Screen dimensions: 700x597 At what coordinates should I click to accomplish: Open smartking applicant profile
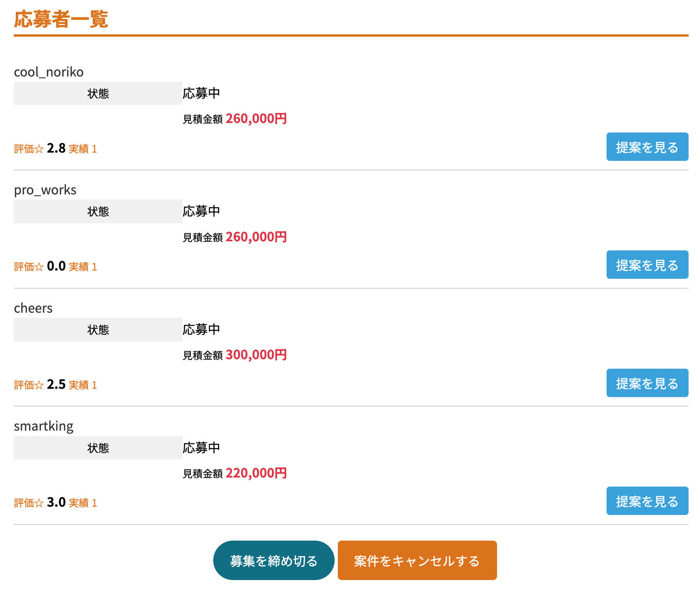(x=43, y=426)
